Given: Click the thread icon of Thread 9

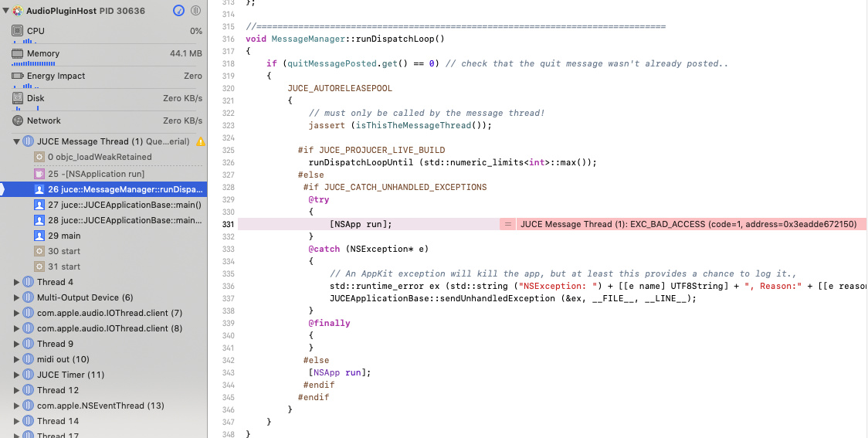Looking at the screenshot, I should (28, 344).
